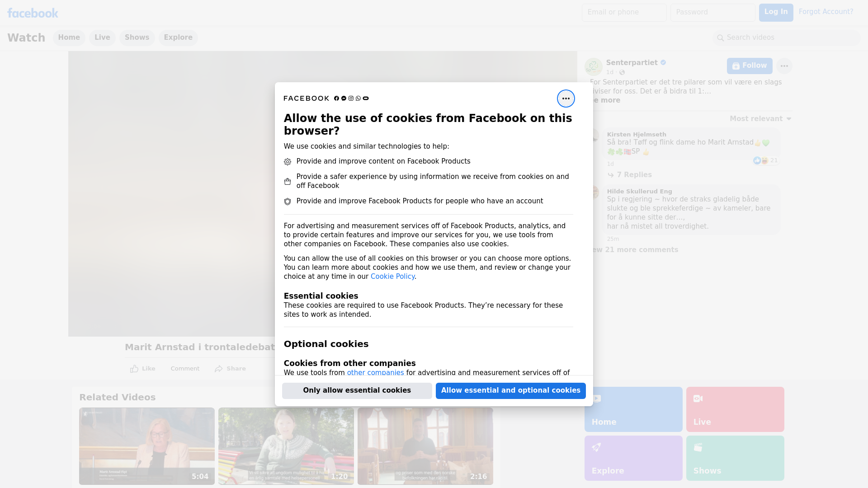Open cookie dialog more options ellipsis button

[566, 99]
